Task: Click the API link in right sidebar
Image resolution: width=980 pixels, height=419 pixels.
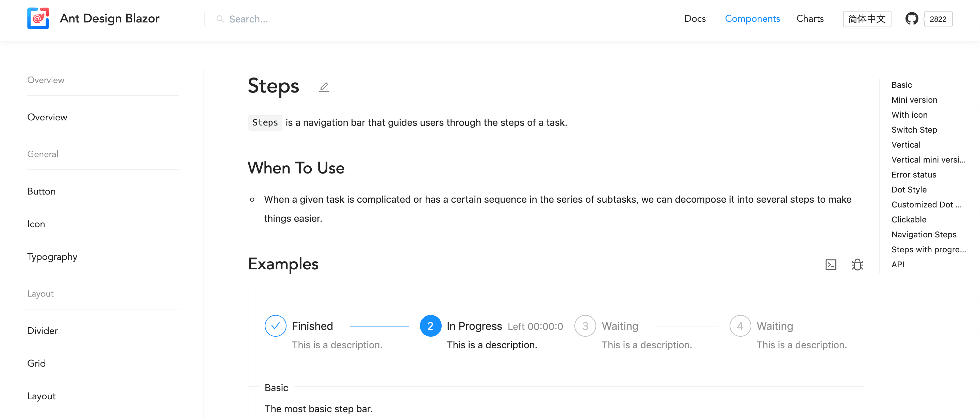Action: tap(898, 264)
